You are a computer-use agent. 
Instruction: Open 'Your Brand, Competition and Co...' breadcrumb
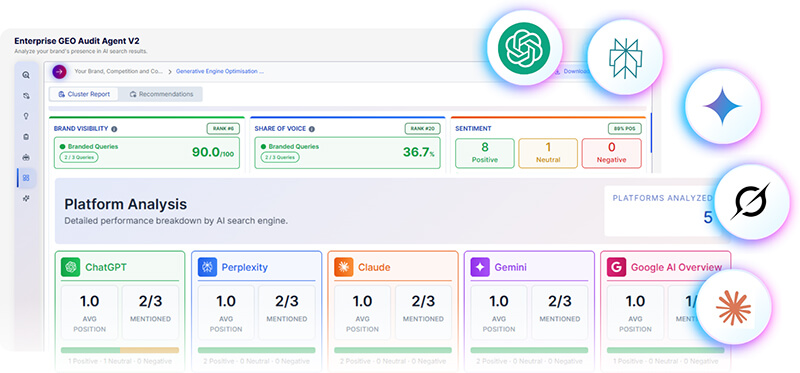pyautogui.click(x=119, y=71)
